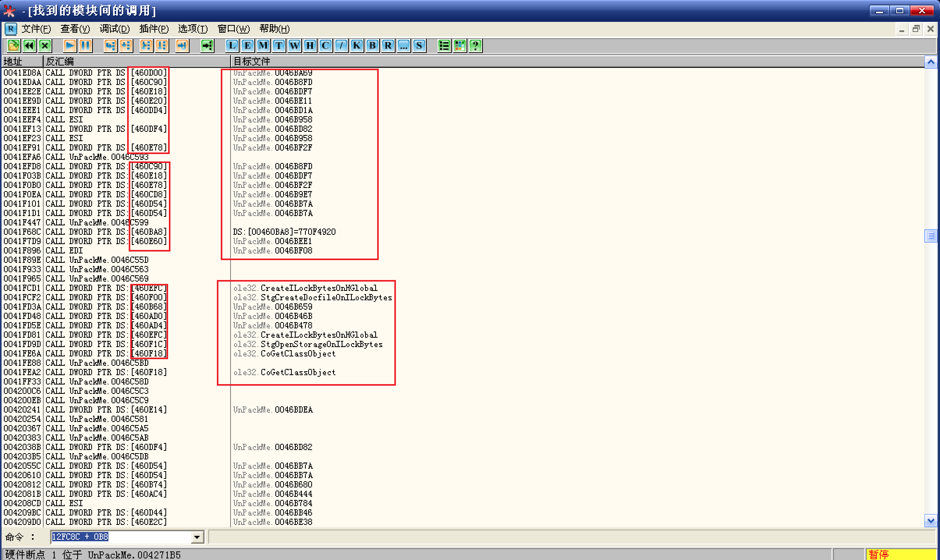The height and width of the screenshot is (560, 940).
Task: Click the Open file toolbar icon
Action: (13, 46)
